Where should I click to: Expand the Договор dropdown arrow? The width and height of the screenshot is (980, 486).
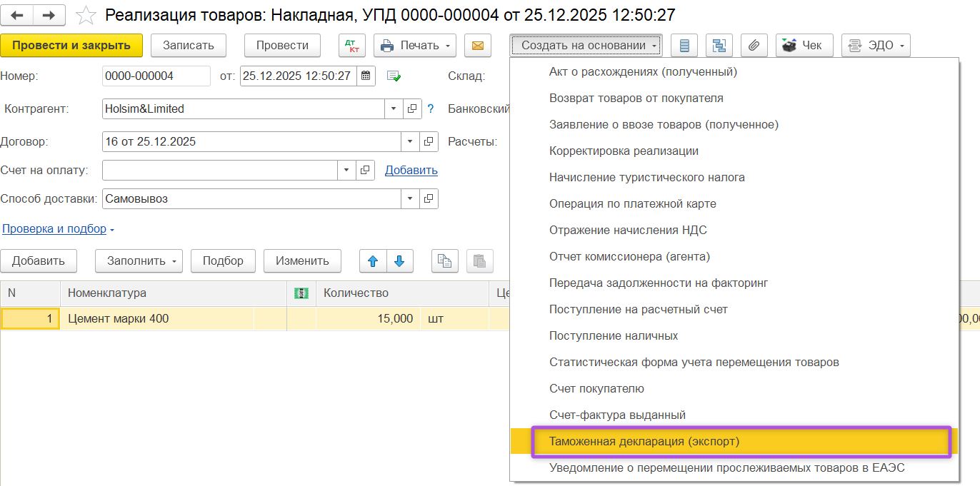(411, 142)
